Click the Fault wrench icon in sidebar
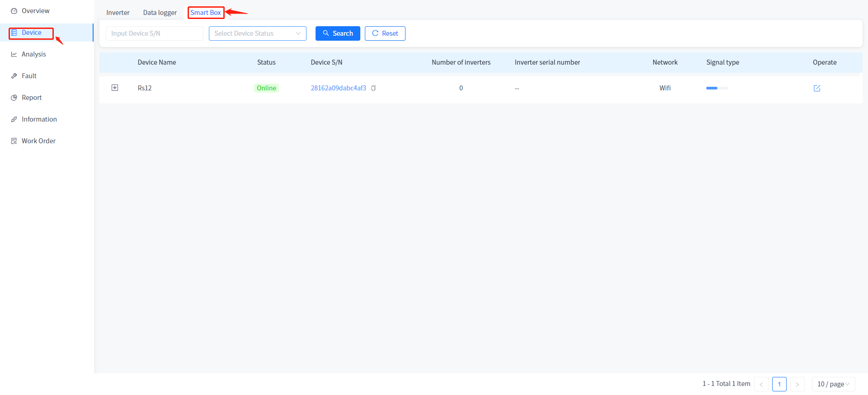Viewport: 868px width, 395px height. click(14, 76)
